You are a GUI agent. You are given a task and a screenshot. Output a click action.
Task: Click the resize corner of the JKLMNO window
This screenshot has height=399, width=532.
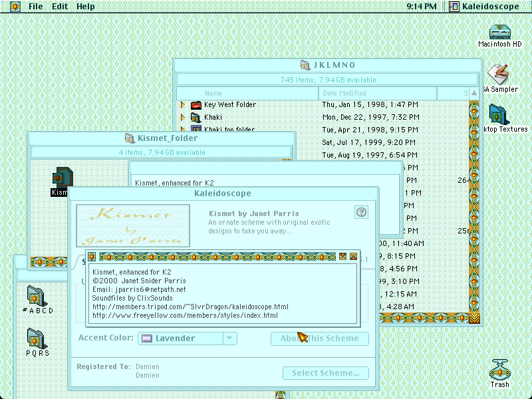(x=474, y=319)
